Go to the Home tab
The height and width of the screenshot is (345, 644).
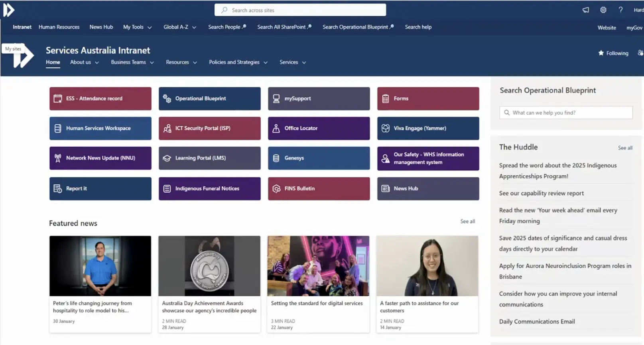tap(53, 62)
